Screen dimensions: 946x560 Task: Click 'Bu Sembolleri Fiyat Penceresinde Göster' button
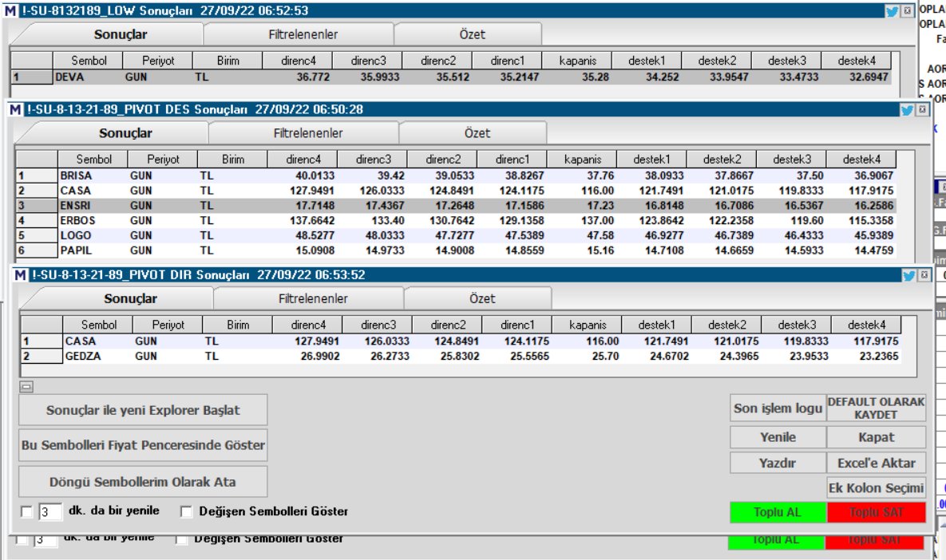pos(143,445)
